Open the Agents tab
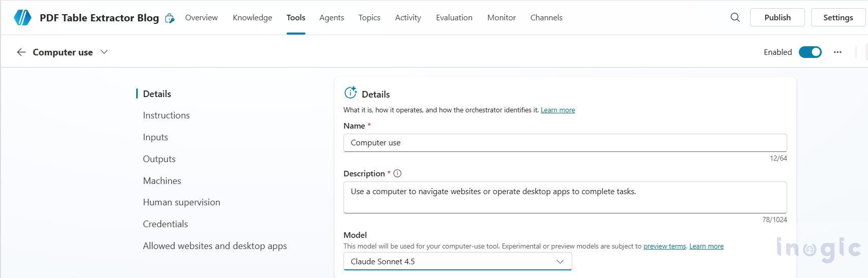 click(x=331, y=17)
